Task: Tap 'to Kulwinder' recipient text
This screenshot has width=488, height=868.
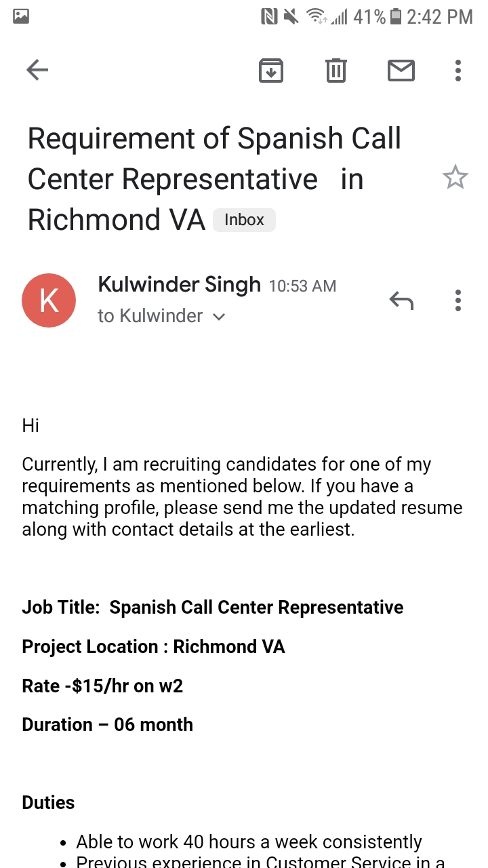Action: [150, 316]
